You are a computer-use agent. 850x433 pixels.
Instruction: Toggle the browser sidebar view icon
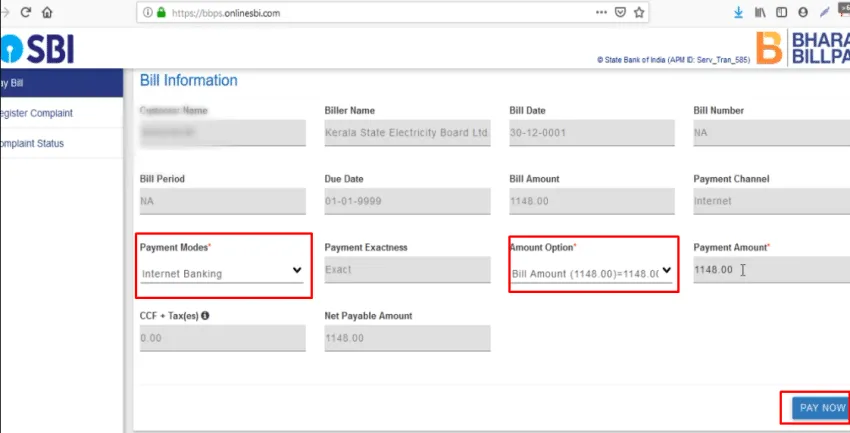pyautogui.click(x=781, y=13)
